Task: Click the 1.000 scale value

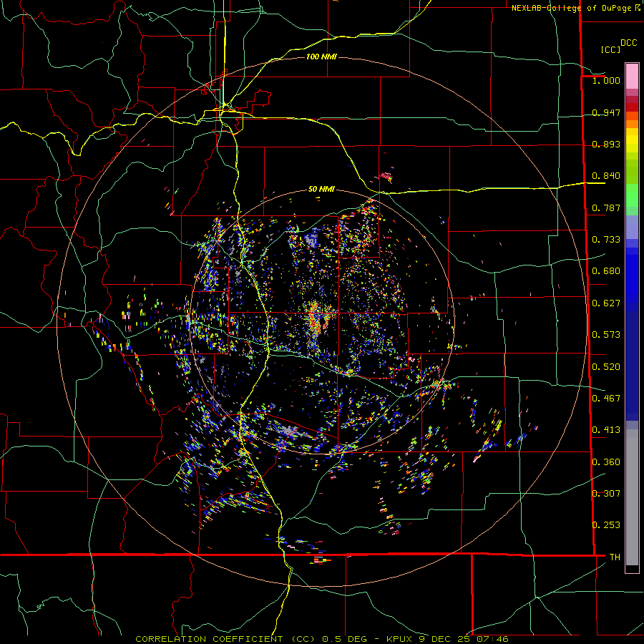Action: [606, 80]
